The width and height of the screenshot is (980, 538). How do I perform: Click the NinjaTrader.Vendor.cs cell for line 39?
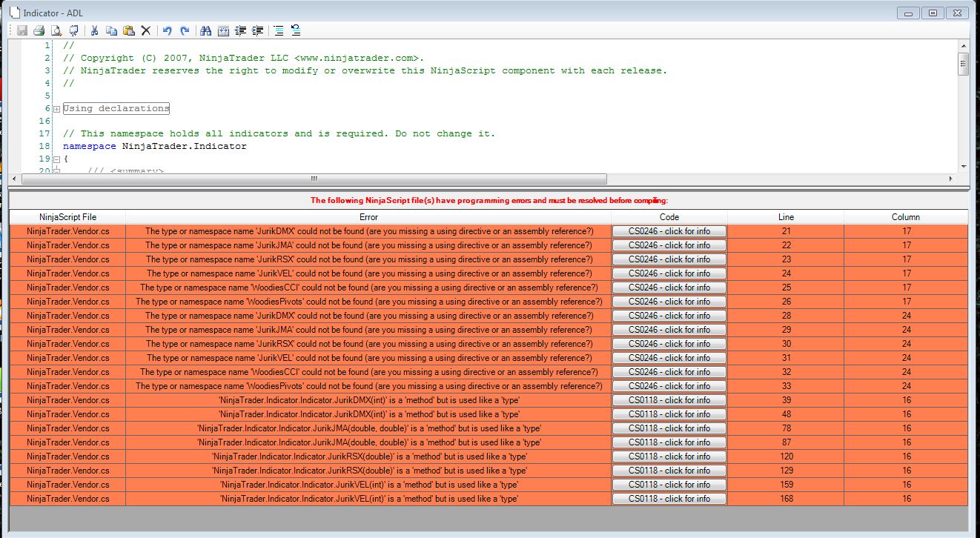coord(67,400)
